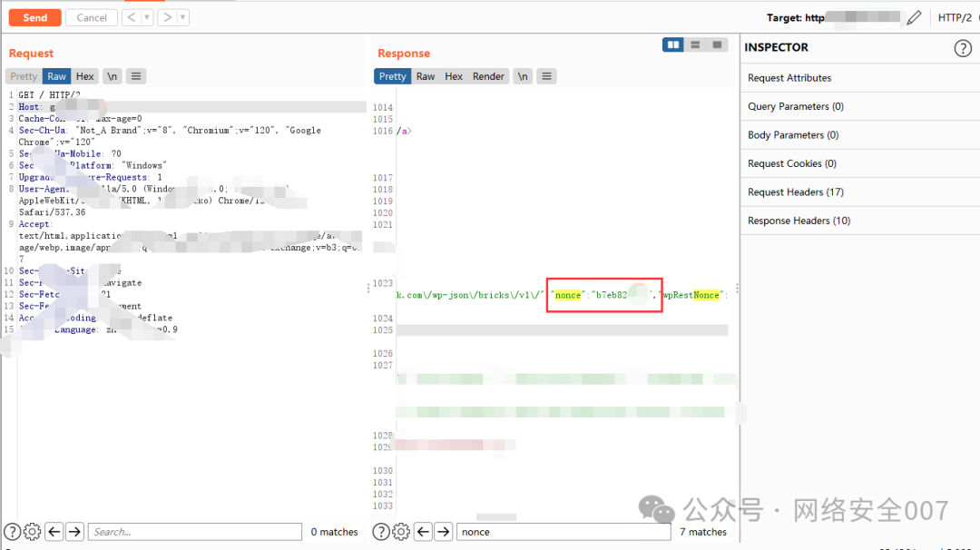Click the HTTP/2 protocol label
The image size is (980, 550).
955,17
